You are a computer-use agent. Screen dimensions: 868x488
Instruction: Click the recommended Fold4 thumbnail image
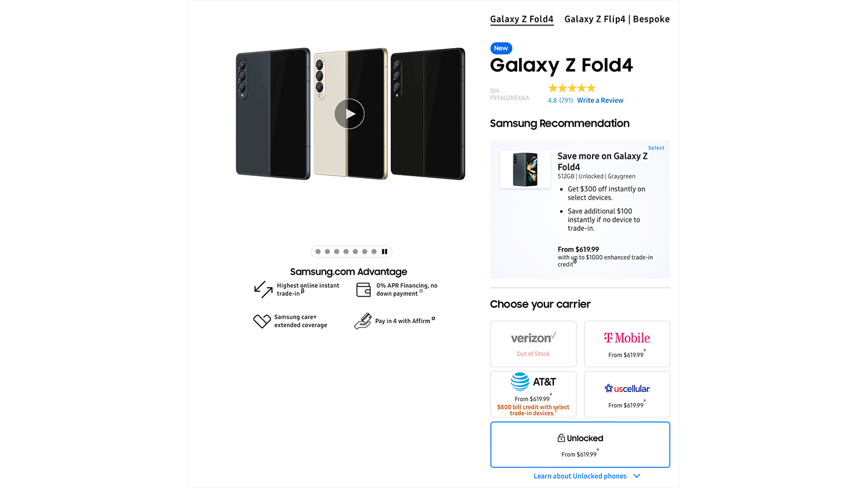(525, 169)
